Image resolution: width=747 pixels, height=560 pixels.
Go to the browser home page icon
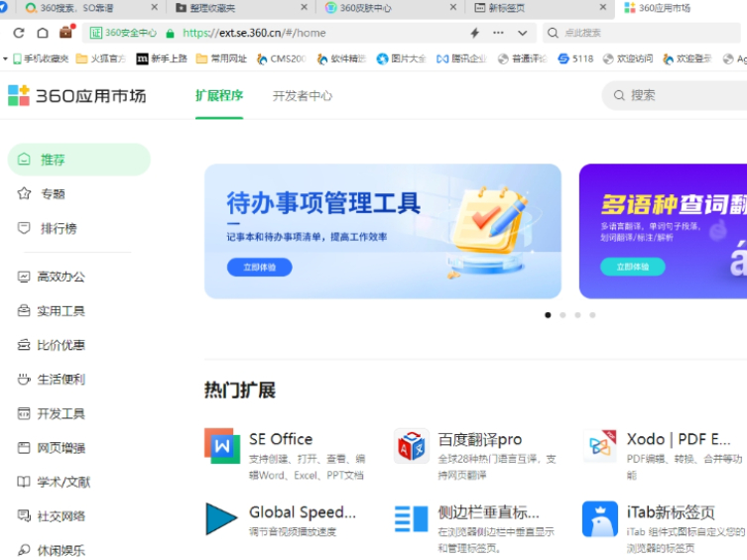[x=43, y=33]
